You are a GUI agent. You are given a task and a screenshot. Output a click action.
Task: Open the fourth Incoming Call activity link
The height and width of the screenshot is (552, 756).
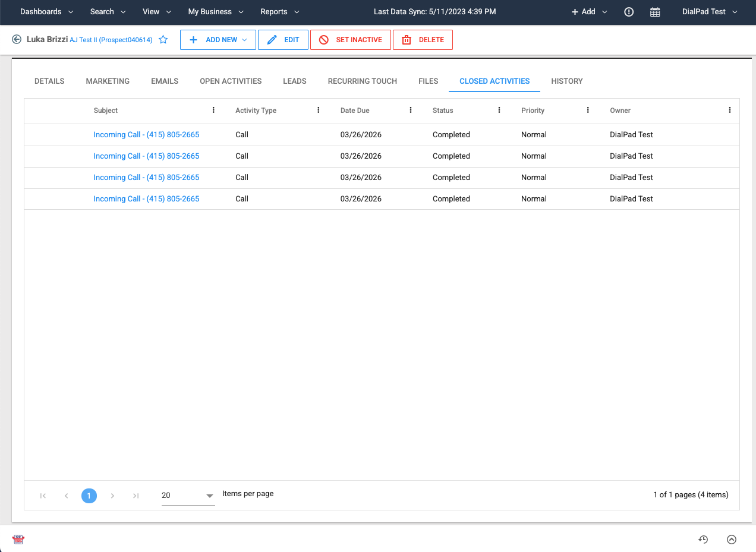(146, 199)
